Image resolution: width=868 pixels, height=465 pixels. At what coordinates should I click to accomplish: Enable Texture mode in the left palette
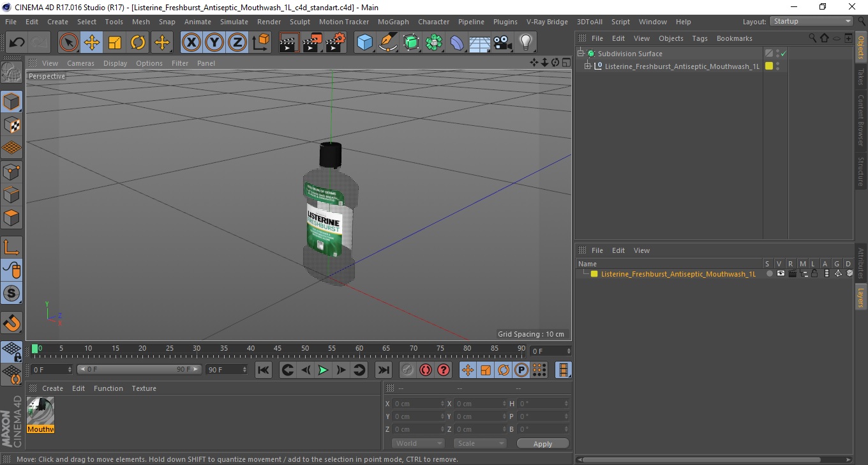pyautogui.click(x=11, y=125)
